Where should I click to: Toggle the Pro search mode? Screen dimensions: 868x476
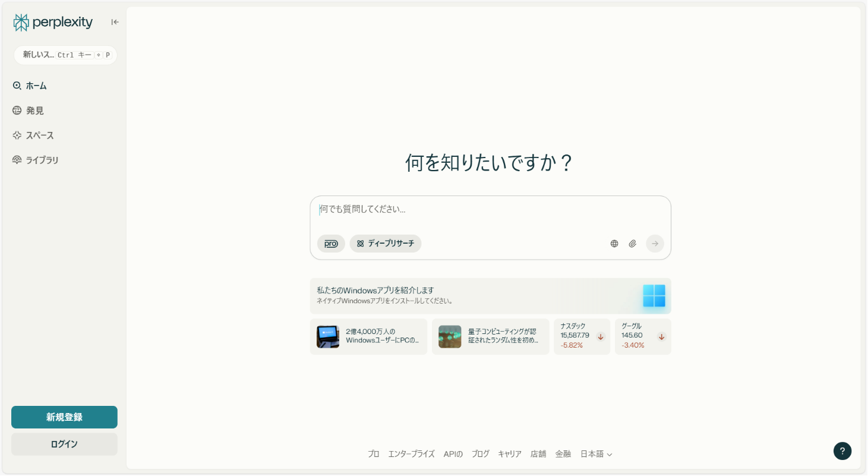[x=331, y=244]
